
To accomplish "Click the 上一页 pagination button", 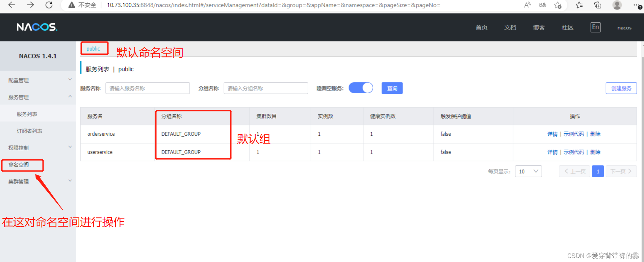I will pyautogui.click(x=574, y=171).
